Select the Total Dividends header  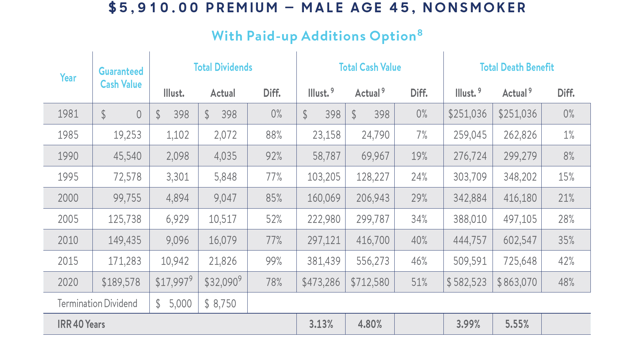[223, 67]
